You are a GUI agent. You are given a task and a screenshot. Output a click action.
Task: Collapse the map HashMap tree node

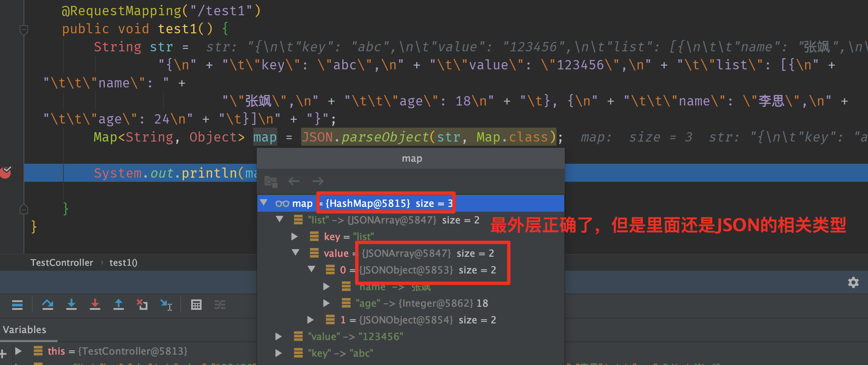[x=265, y=203]
